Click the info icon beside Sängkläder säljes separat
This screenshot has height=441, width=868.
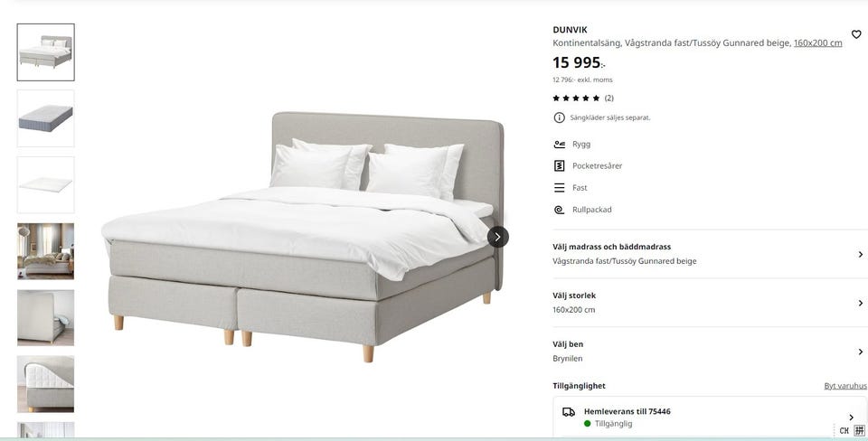559,117
